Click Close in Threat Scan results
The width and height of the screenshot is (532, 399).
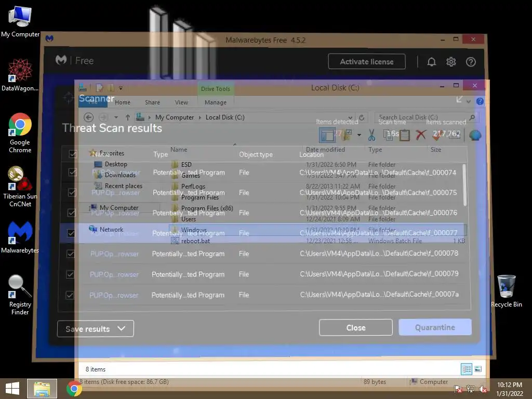click(355, 327)
